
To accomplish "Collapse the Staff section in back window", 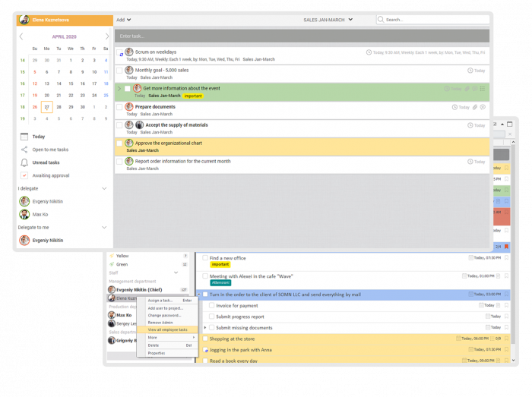I will (176, 273).
